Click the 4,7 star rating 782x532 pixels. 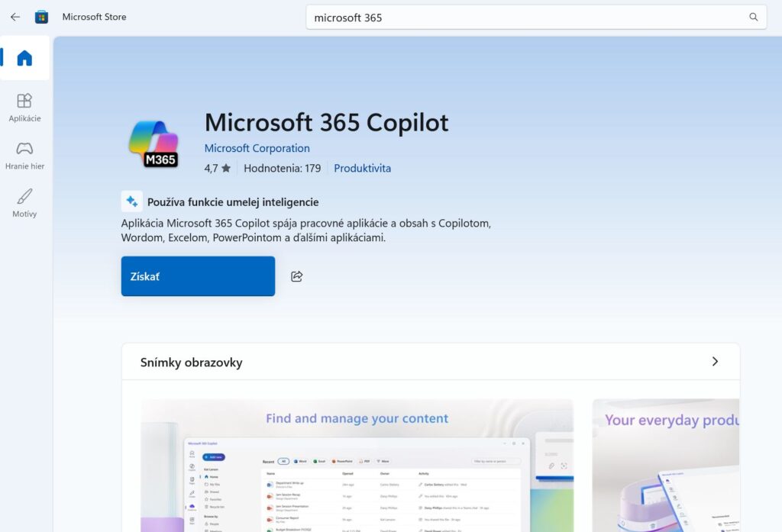(x=215, y=168)
